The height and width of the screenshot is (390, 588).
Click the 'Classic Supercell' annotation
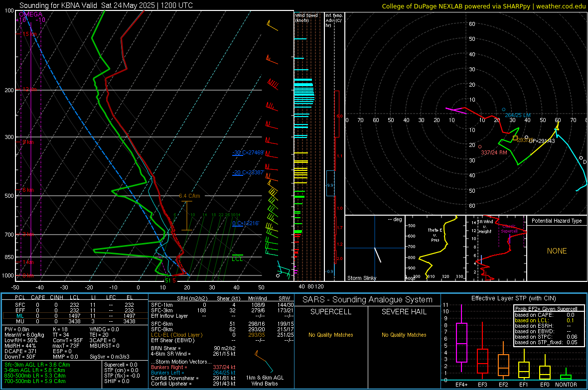click(x=509, y=229)
